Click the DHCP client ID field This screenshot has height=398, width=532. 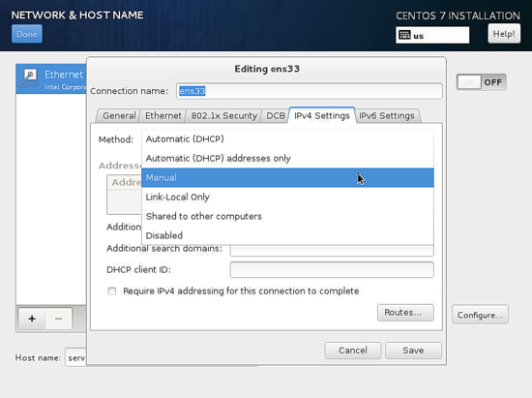(332, 269)
